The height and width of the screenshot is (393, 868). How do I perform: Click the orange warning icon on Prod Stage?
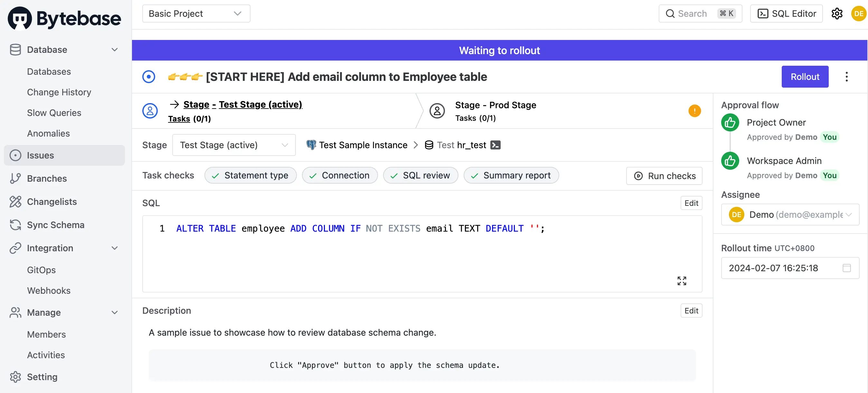[694, 111]
